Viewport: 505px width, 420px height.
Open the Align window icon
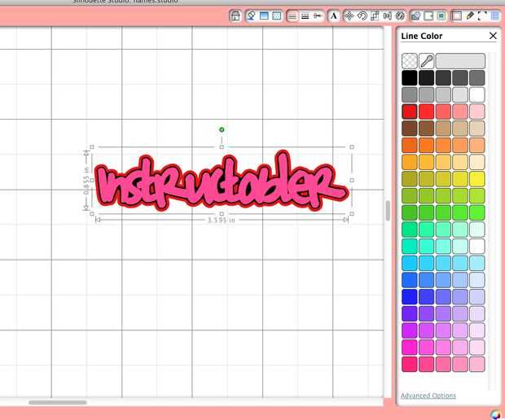[388, 15]
